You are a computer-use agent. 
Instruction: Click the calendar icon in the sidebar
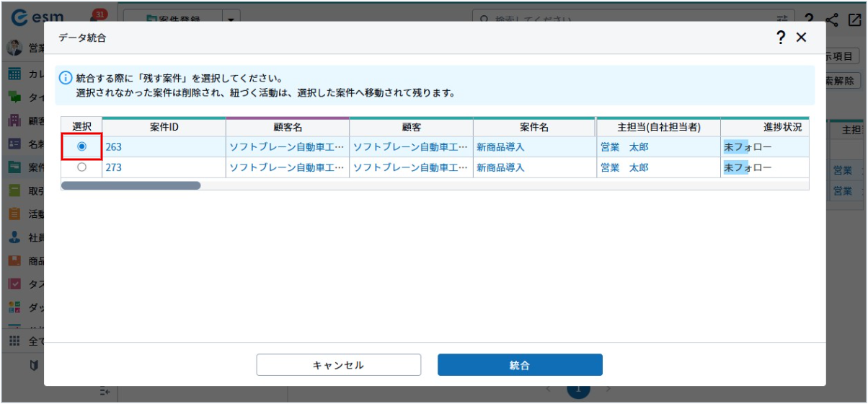coord(14,74)
